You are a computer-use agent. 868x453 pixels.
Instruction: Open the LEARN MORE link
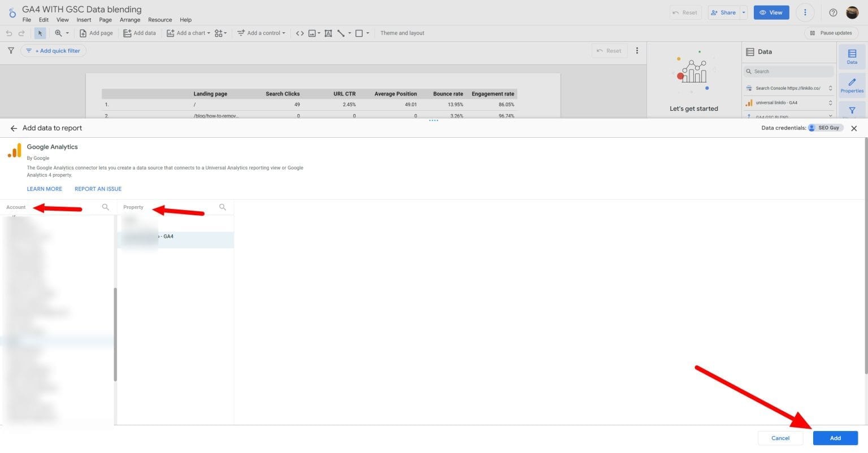coord(44,189)
